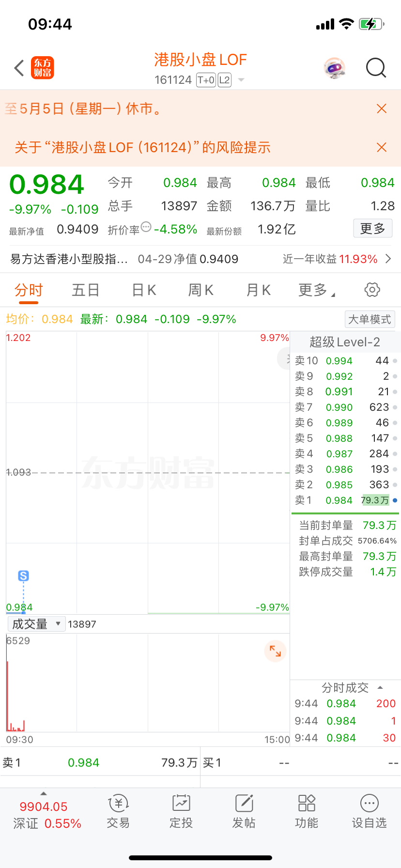Open 易方达香港小型股指 fund details row

pyautogui.click(x=200, y=259)
